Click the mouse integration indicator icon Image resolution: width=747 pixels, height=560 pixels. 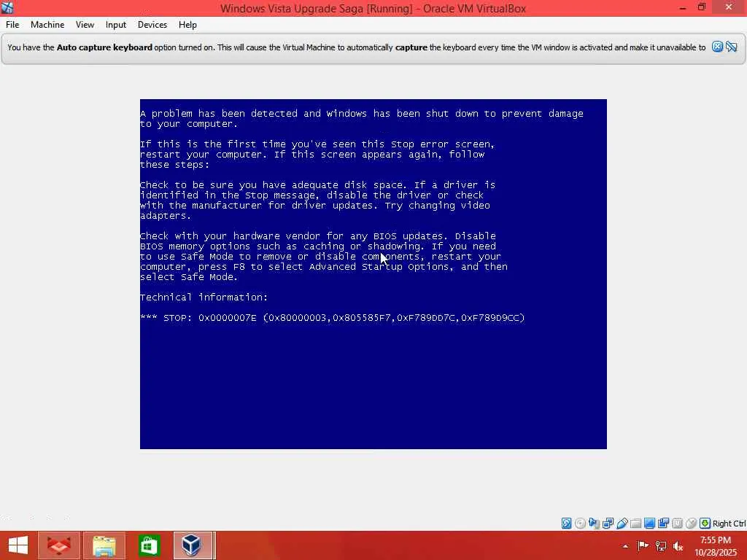pyautogui.click(x=691, y=524)
